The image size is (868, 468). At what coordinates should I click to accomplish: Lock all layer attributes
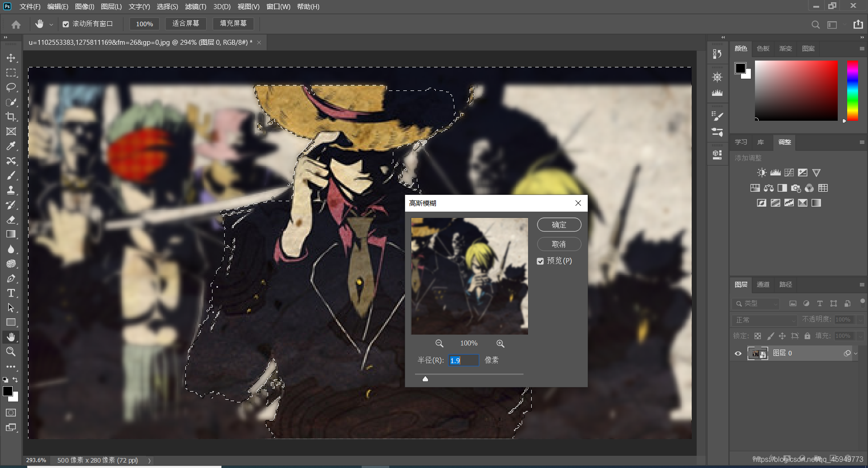point(807,336)
